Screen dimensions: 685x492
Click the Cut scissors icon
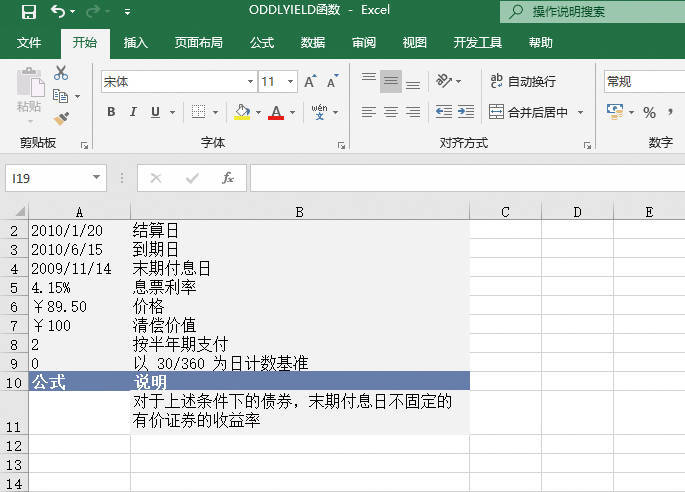[x=61, y=73]
